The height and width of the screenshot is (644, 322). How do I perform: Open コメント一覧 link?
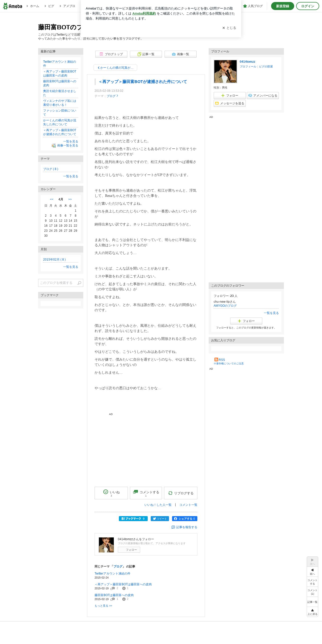click(188, 505)
